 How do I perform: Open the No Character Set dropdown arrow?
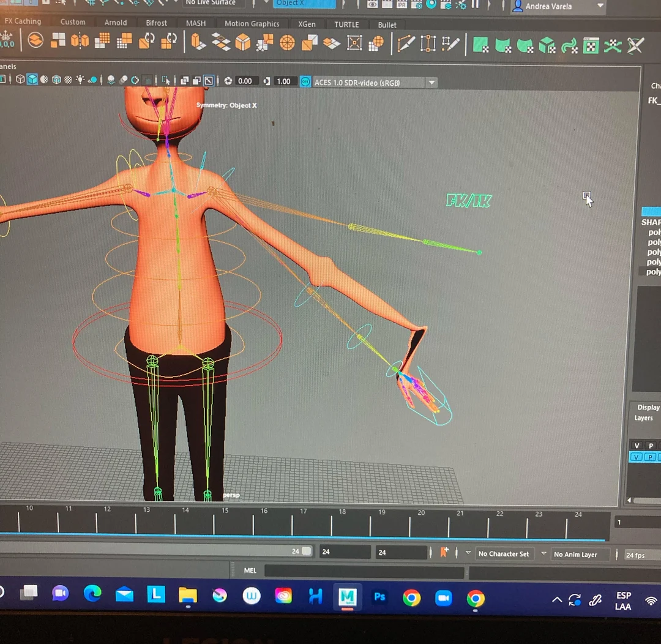(468, 553)
